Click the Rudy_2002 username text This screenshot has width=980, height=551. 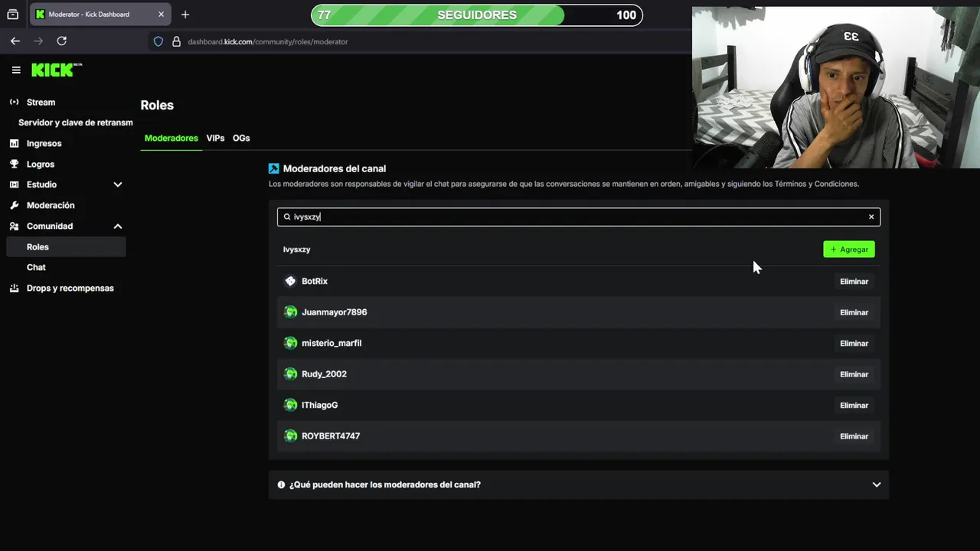(x=324, y=373)
